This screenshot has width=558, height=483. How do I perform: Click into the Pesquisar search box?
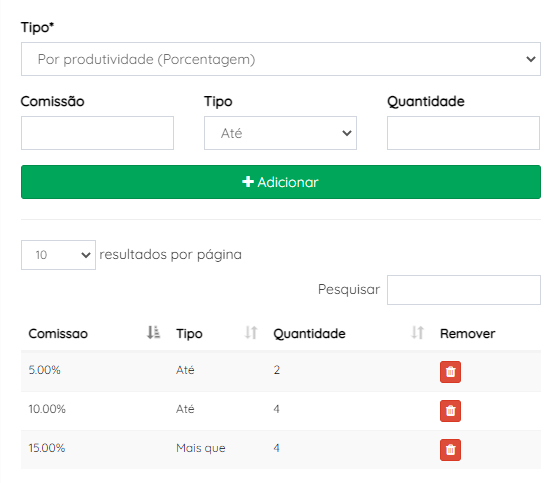click(x=464, y=290)
